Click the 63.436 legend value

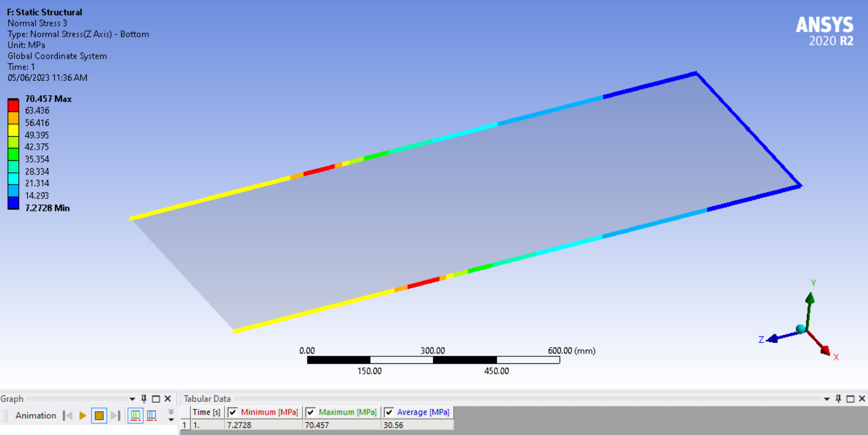click(37, 111)
